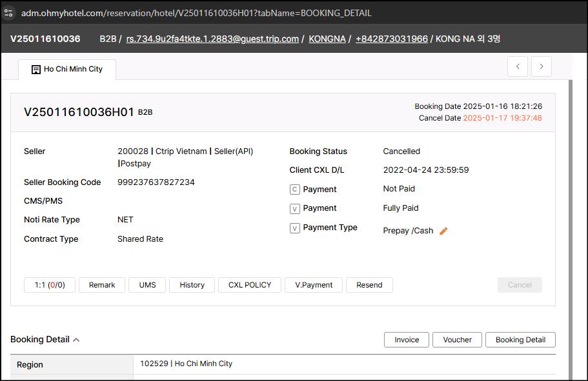This screenshot has width=588, height=381.
Task: Click the next arrow navigation button
Action: tap(541, 66)
